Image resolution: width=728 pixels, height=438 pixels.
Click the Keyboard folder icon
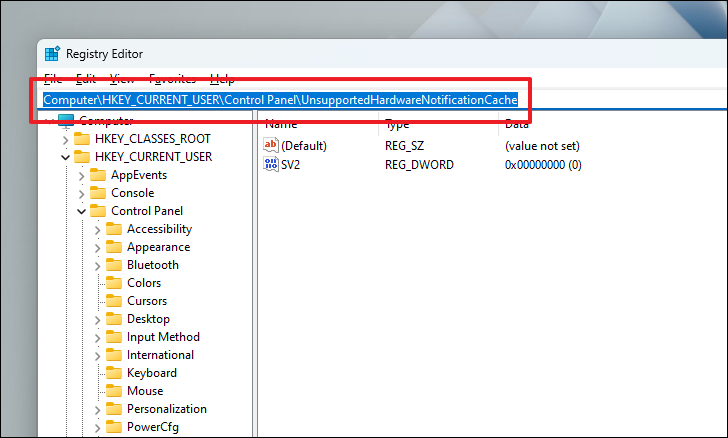click(x=114, y=373)
